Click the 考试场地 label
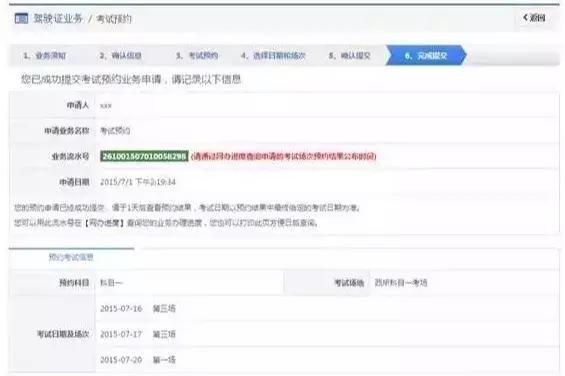565x376 pixels. click(x=349, y=283)
